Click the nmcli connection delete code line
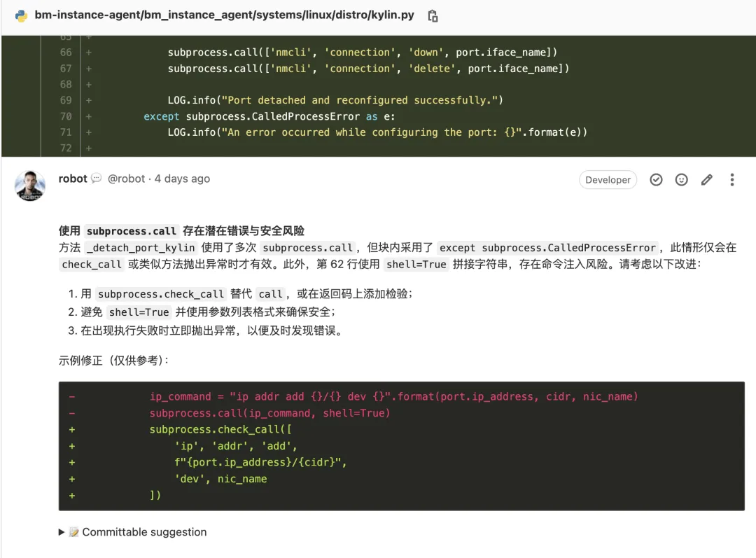 368,69
